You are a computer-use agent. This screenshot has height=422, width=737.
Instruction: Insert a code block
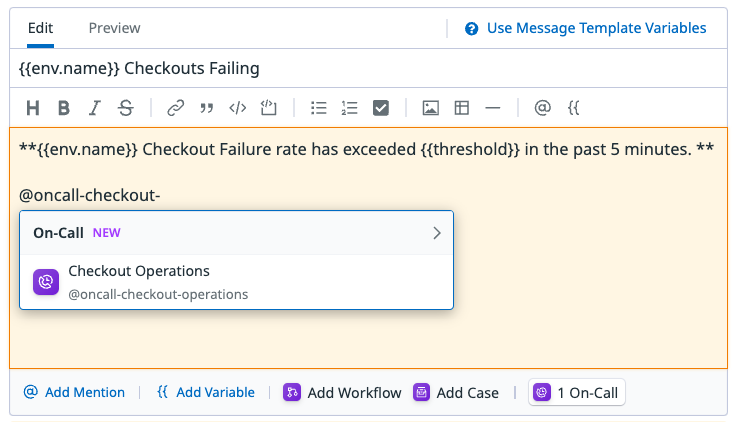pos(268,108)
